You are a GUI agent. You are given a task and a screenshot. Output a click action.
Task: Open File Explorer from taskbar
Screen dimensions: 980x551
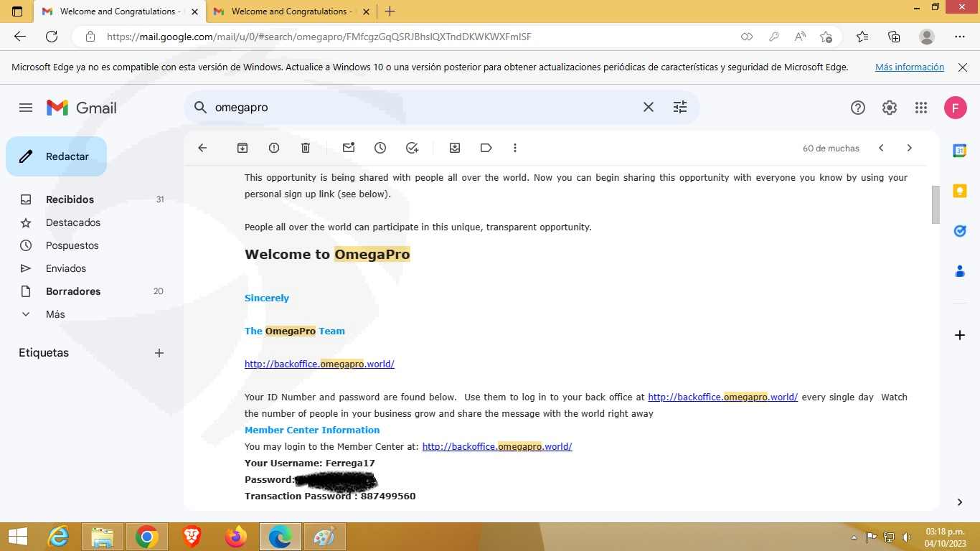(103, 537)
